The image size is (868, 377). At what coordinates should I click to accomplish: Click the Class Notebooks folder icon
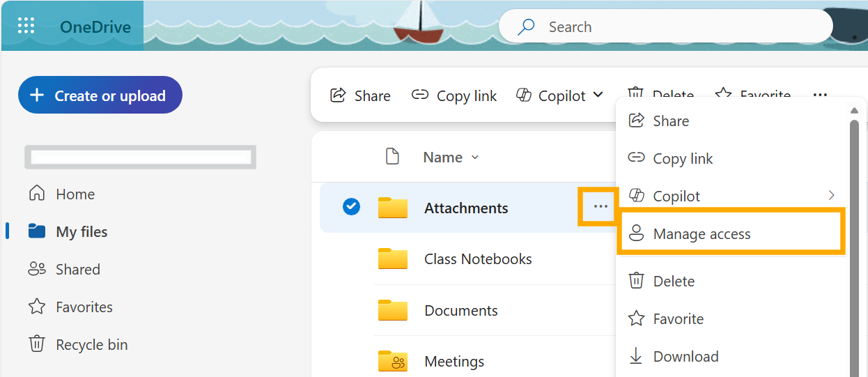[x=393, y=259]
